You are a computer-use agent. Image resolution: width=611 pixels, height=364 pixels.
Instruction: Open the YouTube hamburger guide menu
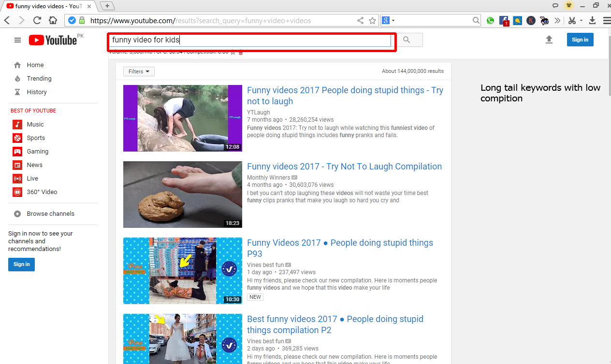[18, 40]
